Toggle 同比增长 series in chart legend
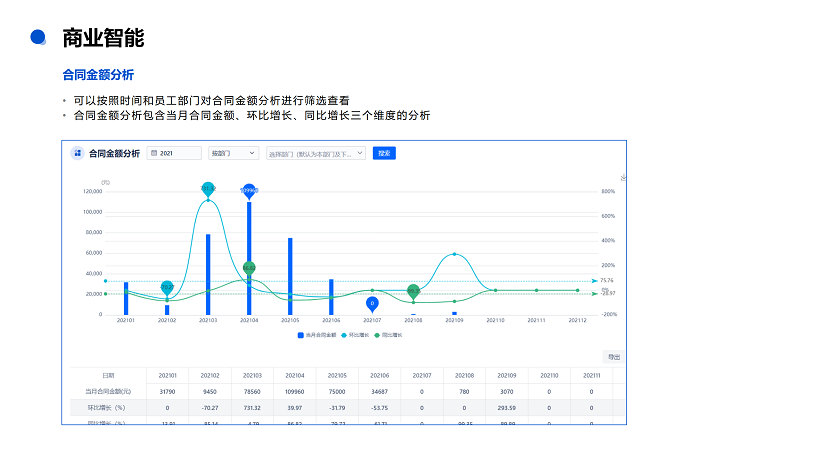The width and height of the screenshot is (820, 461). (x=387, y=335)
